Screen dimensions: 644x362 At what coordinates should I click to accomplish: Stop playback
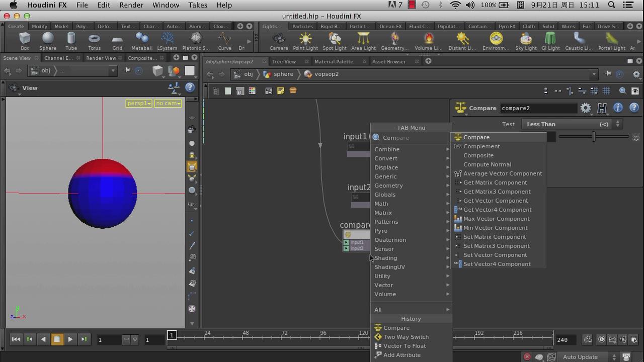[x=57, y=339]
